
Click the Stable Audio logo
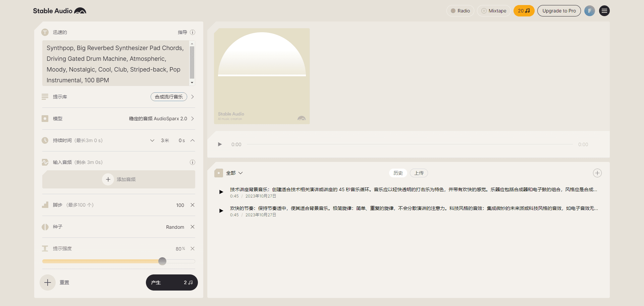(x=60, y=11)
